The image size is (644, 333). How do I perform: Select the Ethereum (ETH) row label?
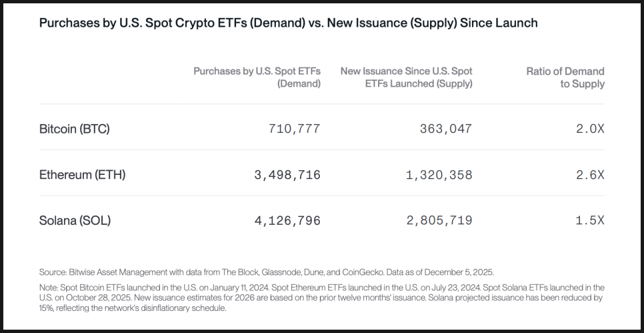(82, 175)
